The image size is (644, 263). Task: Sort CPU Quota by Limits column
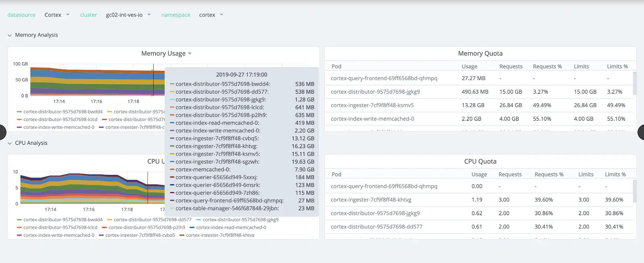[x=586, y=174]
